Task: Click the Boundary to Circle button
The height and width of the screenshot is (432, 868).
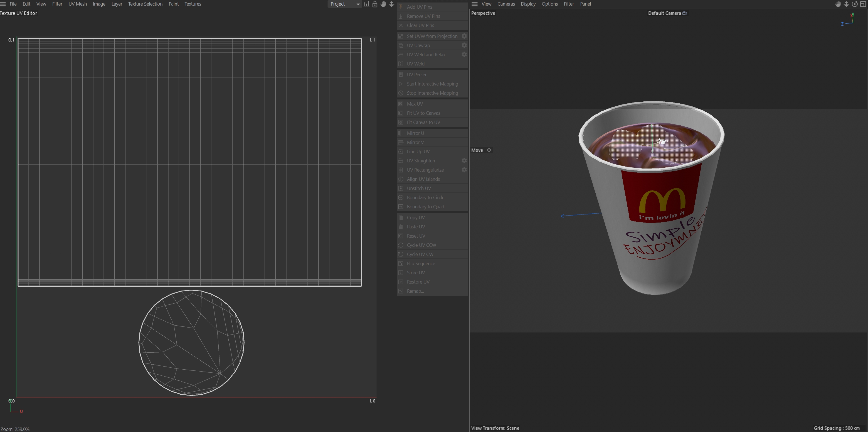Action: (x=425, y=197)
